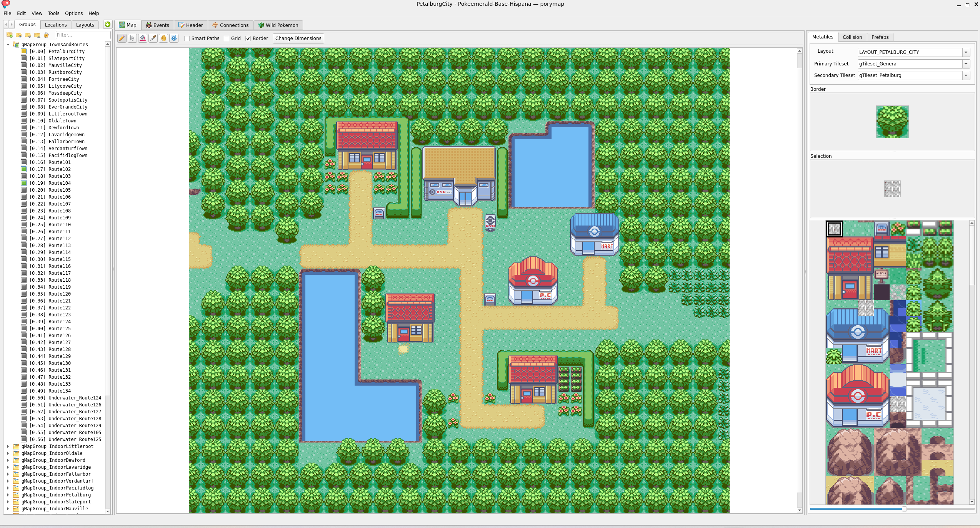
Task: Select the Bucket Fill tool
Action: (x=143, y=38)
